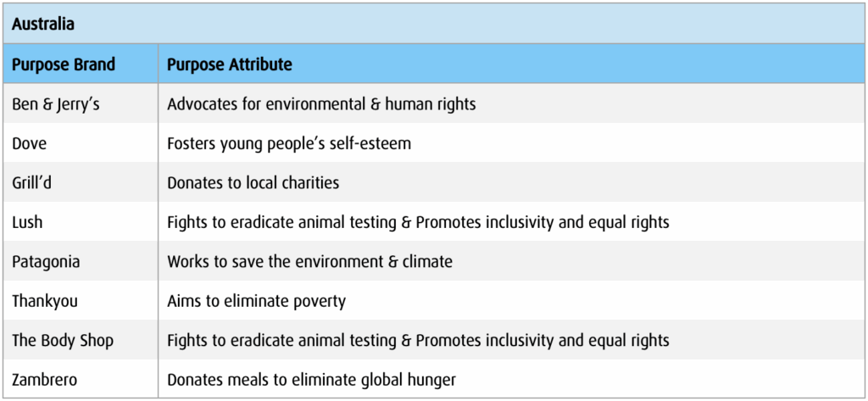The height and width of the screenshot is (401, 868).
Task: Select the purpose attribute in Lush's row
Action: pos(418,222)
